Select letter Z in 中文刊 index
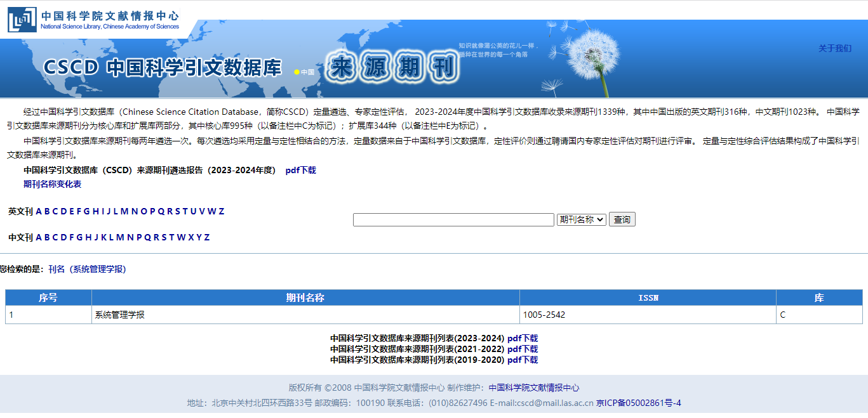The height and width of the screenshot is (418, 868). tap(207, 237)
